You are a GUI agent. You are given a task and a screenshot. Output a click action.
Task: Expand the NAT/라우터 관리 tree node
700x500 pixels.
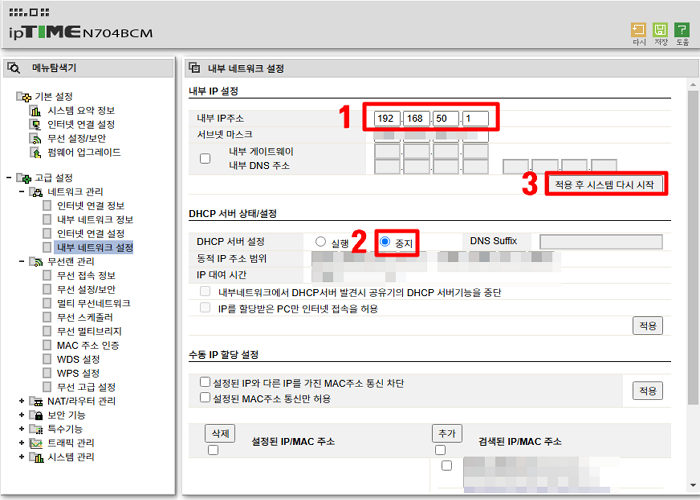[21, 401]
